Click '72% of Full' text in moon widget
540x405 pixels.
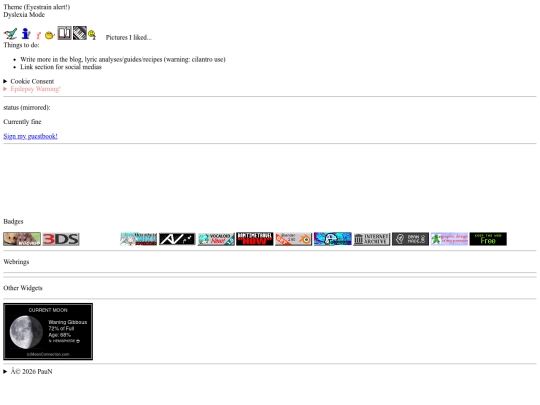(x=61, y=329)
